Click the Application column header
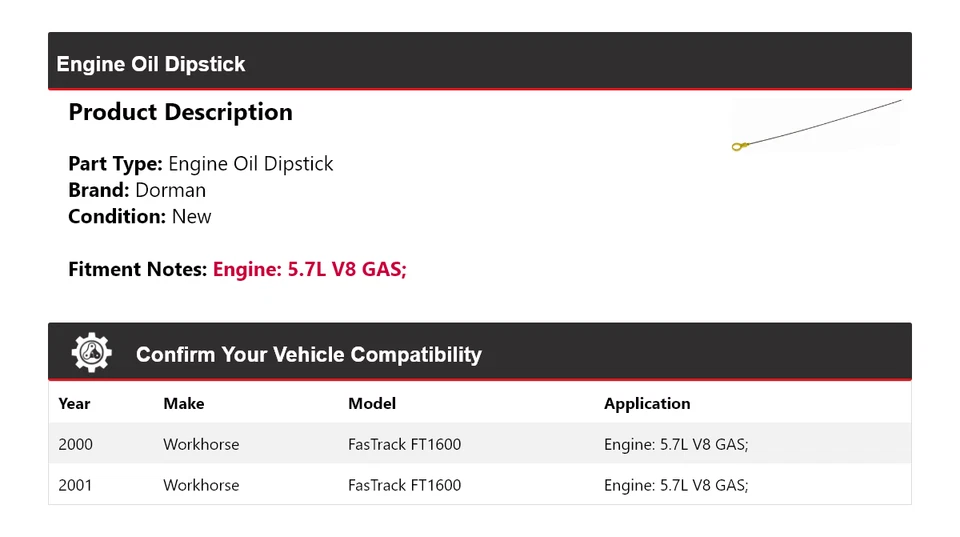 coord(646,404)
